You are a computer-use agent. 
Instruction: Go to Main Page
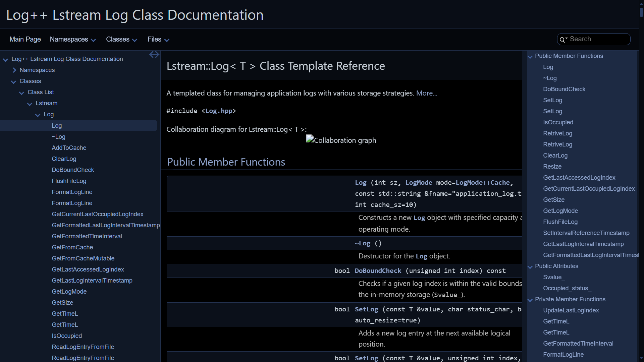[x=25, y=40]
